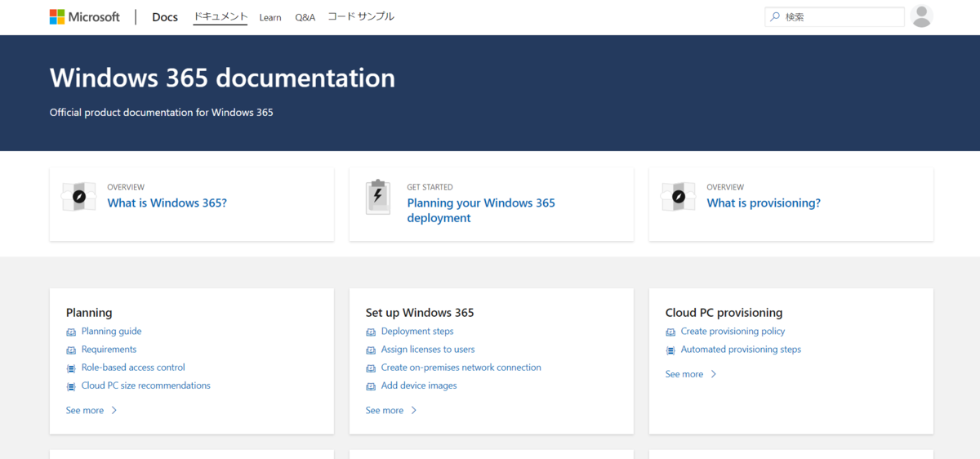Click icon beside Role-based access control
The image size is (980, 459).
[71, 368]
